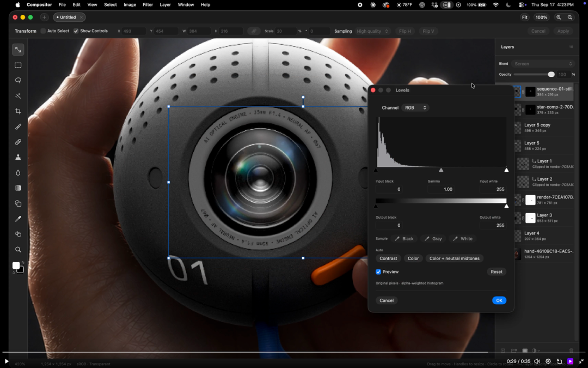This screenshot has width=588, height=368.
Task: Select the Healing bandage tool
Action: [18, 142]
